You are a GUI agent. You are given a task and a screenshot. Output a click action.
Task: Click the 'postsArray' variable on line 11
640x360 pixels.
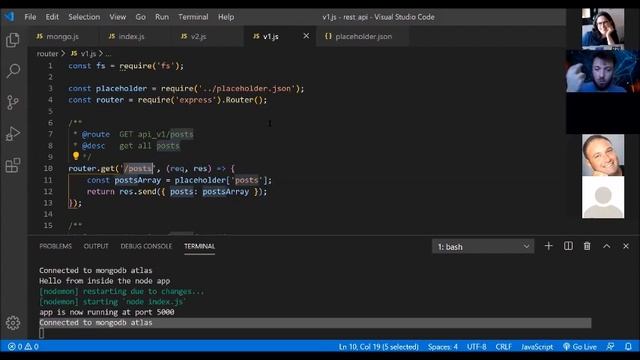(x=138, y=180)
